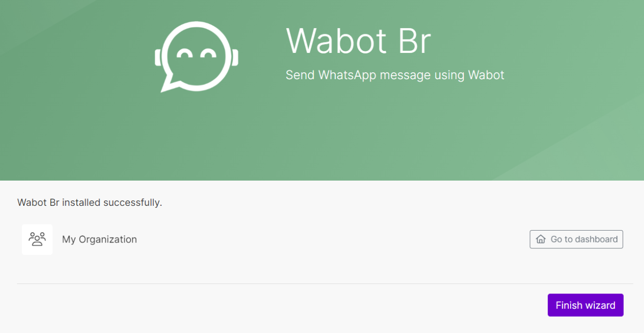Click the Wabot robot chat bubble logo
Screen dimensions: 644x333
(197, 56)
